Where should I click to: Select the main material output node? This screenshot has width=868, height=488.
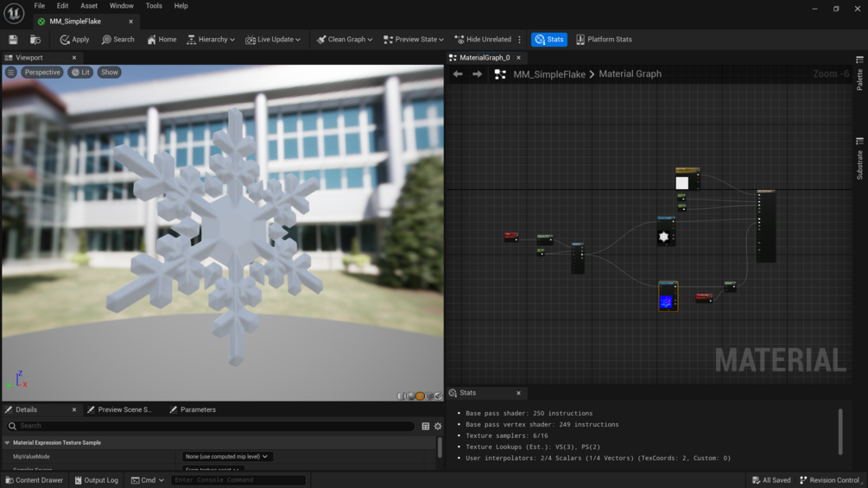(766, 225)
